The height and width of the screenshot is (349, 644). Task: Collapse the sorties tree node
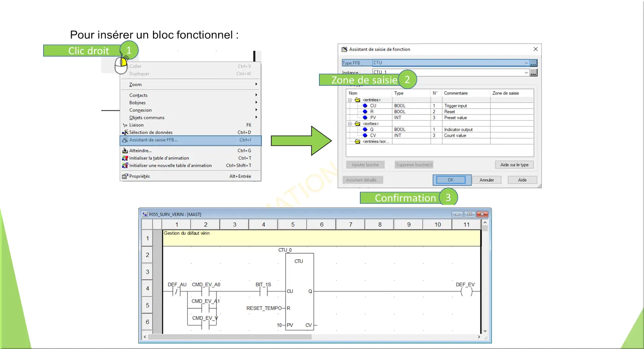coord(350,124)
